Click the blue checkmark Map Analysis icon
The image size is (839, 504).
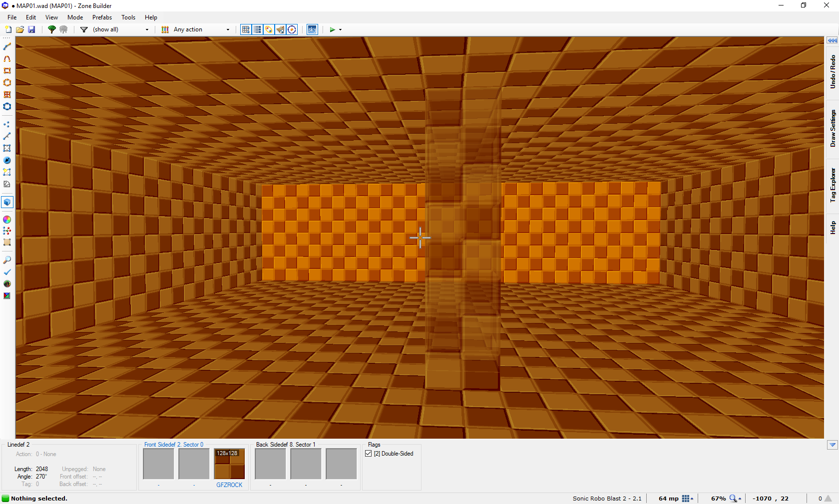(x=7, y=272)
